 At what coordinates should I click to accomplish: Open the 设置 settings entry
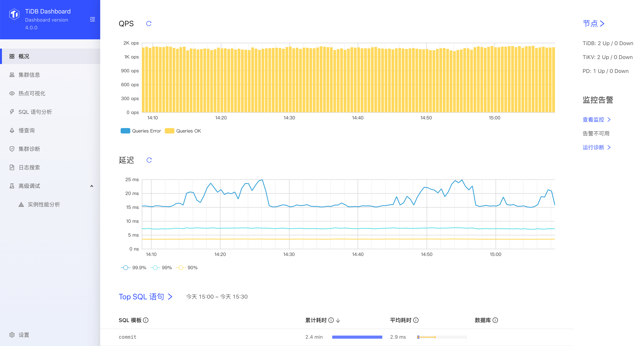[19, 335]
